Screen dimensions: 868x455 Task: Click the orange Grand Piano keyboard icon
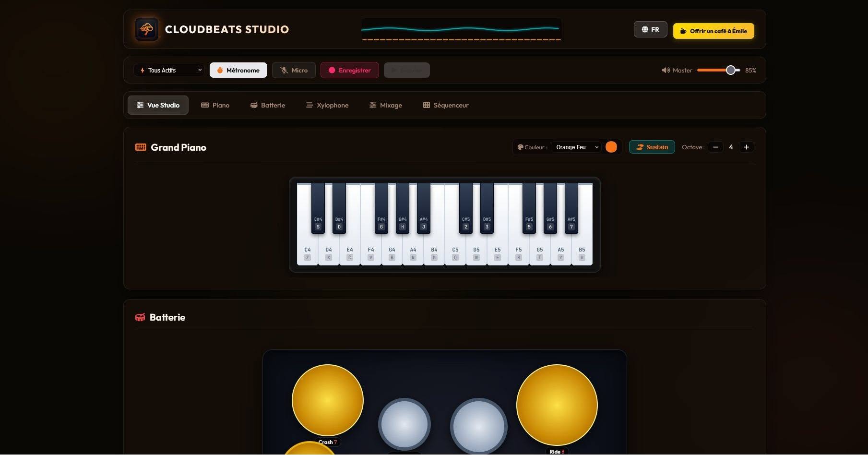click(x=141, y=147)
